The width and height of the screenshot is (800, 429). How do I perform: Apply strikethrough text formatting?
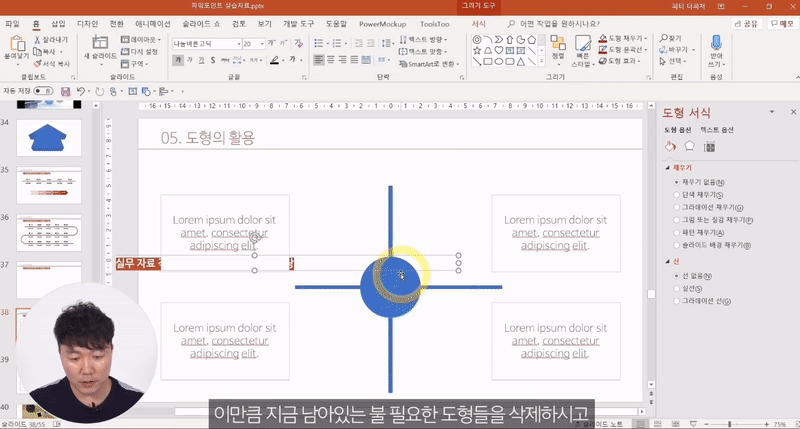click(224, 60)
